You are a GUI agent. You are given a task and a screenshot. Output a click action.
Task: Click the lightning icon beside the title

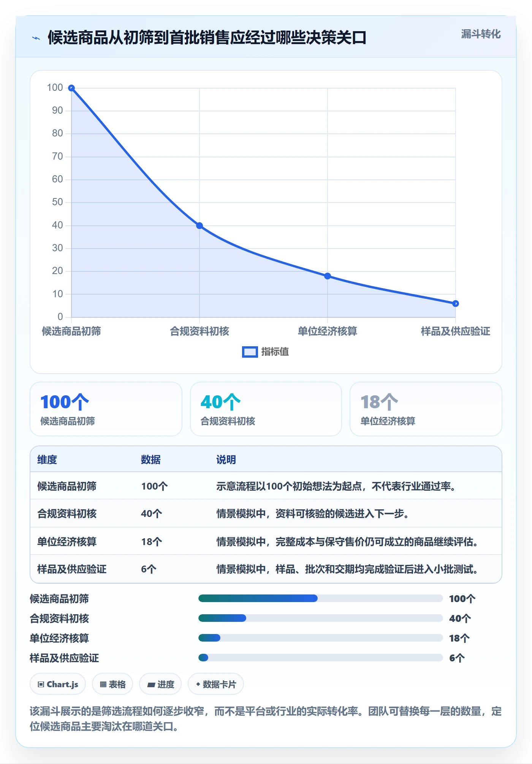pos(36,38)
